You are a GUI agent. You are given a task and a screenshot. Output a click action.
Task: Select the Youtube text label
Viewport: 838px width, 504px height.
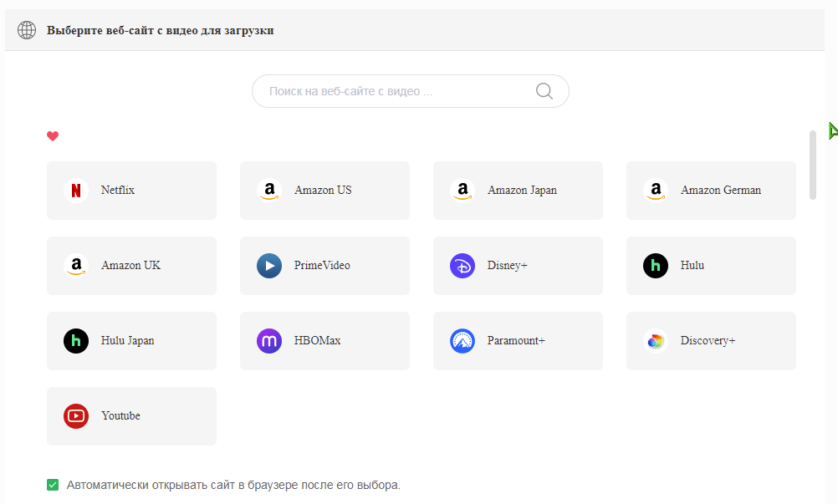click(x=120, y=416)
